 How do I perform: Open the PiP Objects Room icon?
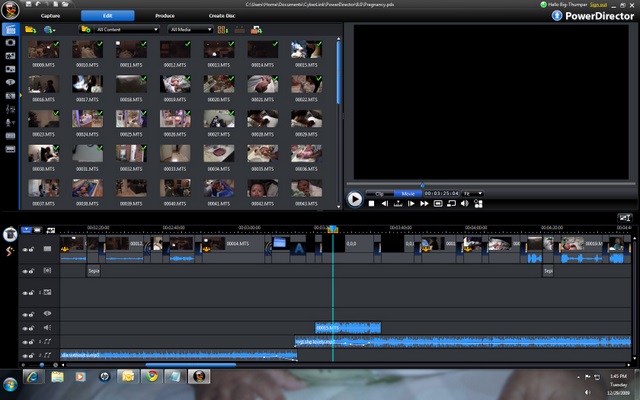pyautogui.click(x=10, y=56)
